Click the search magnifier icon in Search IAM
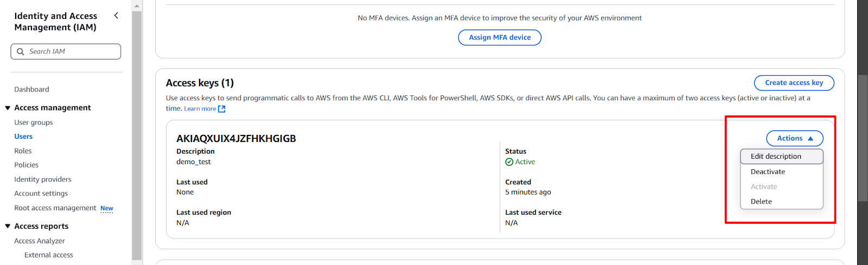Image resolution: width=868 pixels, height=265 pixels. [x=21, y=51]
